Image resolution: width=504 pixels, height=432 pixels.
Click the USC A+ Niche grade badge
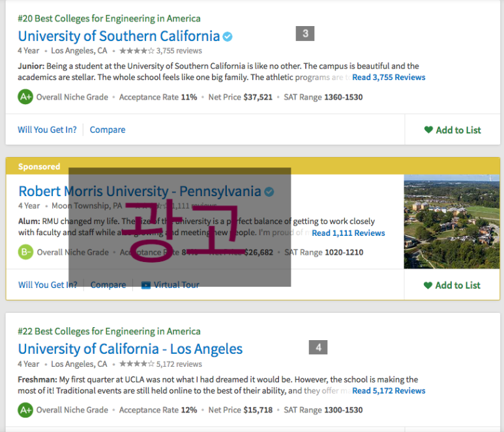pos(25,96)
